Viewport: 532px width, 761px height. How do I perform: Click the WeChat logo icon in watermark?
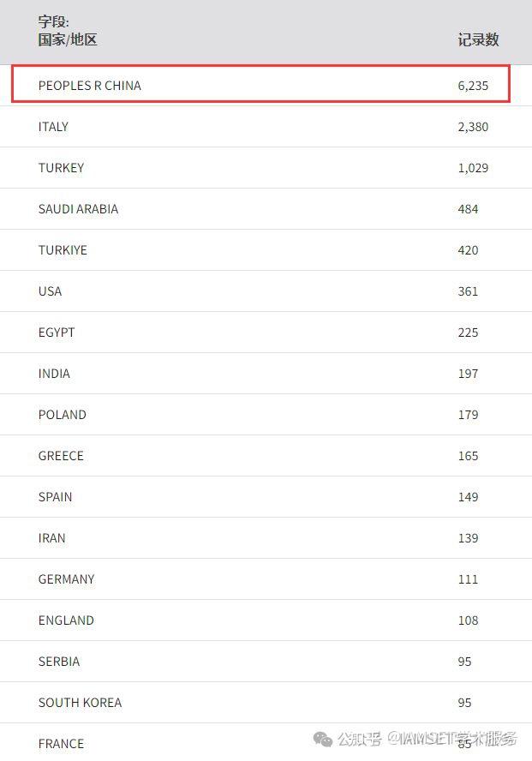click(x=323, y=739)
